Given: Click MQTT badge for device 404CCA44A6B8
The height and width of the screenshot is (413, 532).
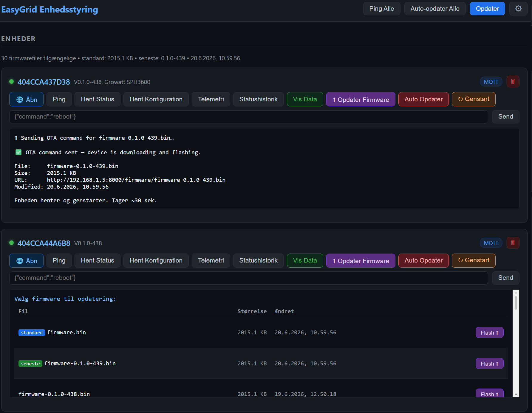Looking at the screenshot, I should [491, 243].
